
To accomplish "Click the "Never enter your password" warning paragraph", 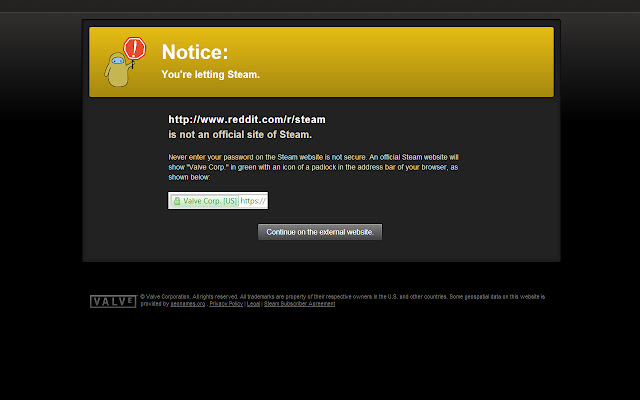I will (x=313, y=167).
